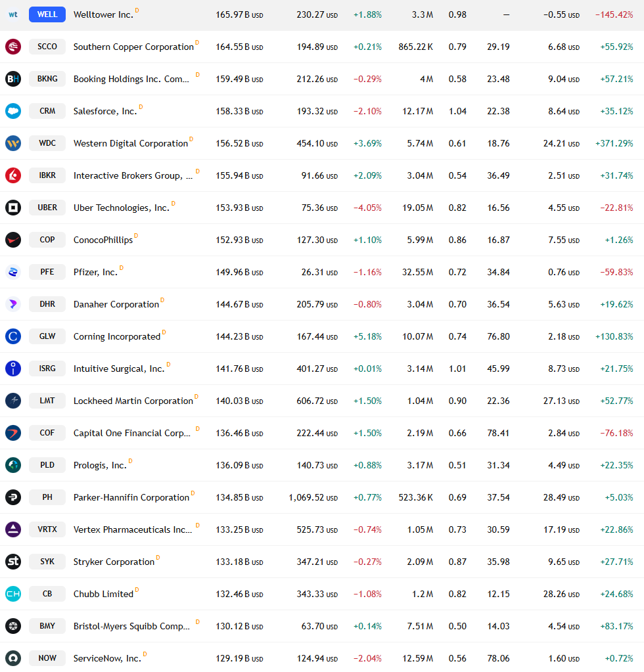Open the Welltower Inc. name link
This screenshot has width=644, height=672.
[x=103, y=14]
